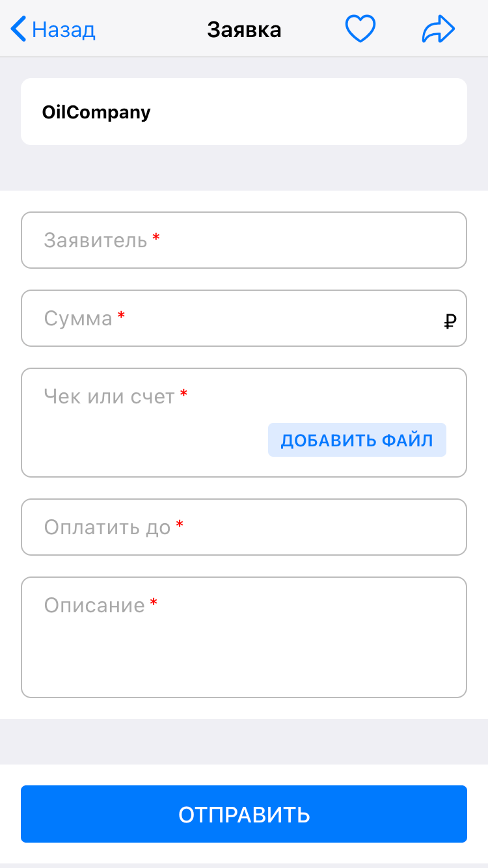Click the ruble currency symbol
This screenshot has height=868, width=488.
[x=450, y=321]
